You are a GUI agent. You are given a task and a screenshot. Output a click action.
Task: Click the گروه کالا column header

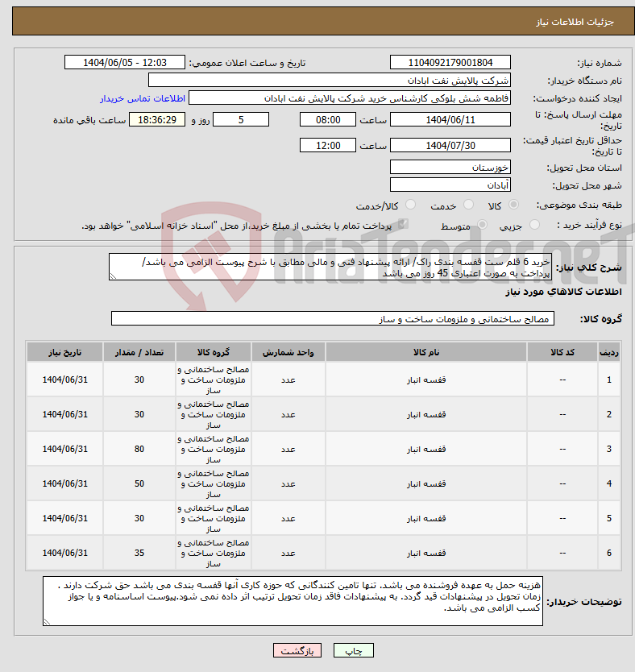[214, 352]
